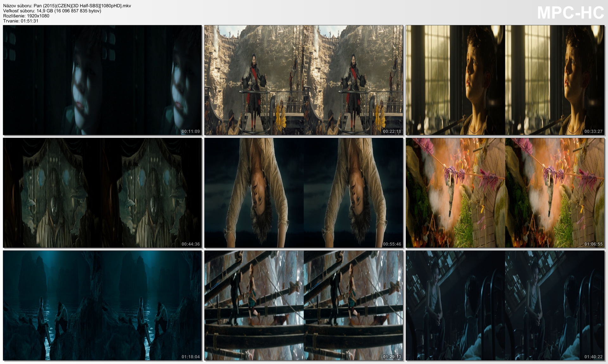Click the 01:40:22 timestamp label
This screenshot has width=608, height=364.
tap(593, 357)
